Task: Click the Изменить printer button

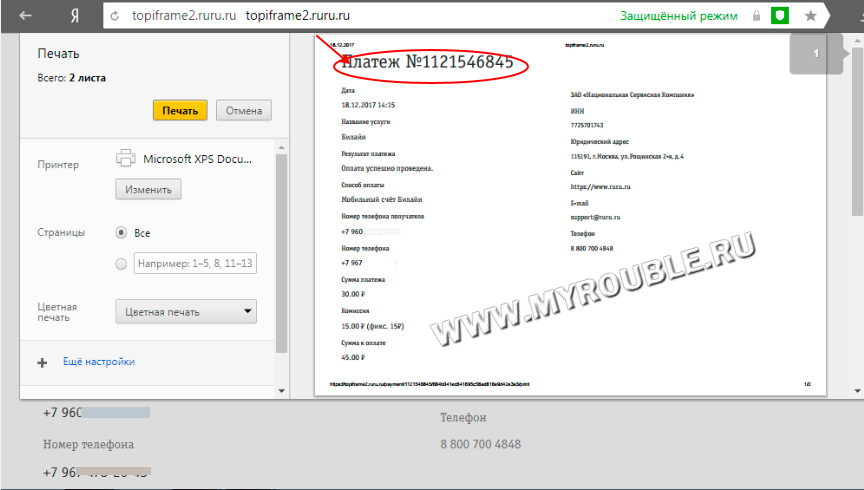Action: click(148, 190)
